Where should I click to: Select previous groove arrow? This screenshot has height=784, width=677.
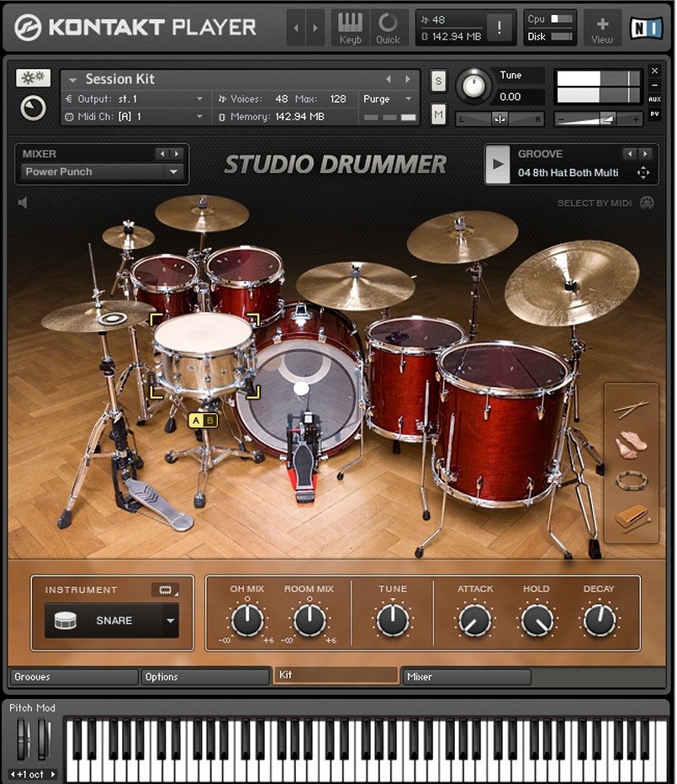(630, 154)
